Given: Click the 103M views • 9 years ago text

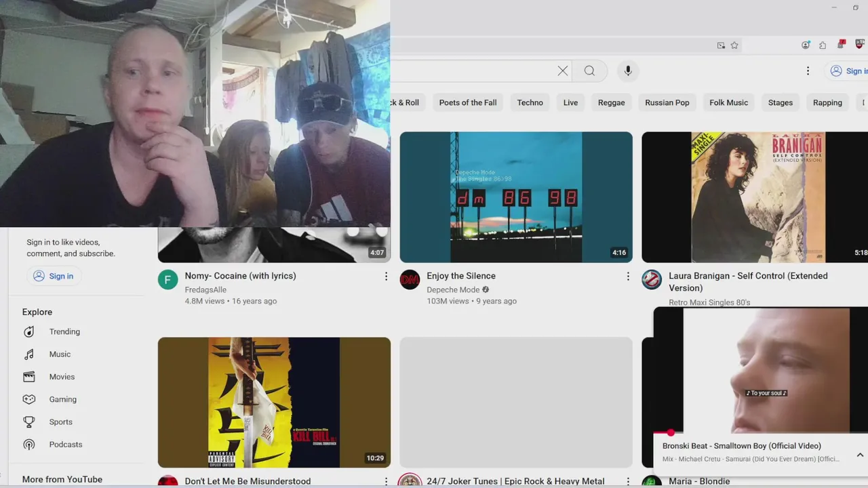Looking at the screenshot, I should (x=471, y=301).
